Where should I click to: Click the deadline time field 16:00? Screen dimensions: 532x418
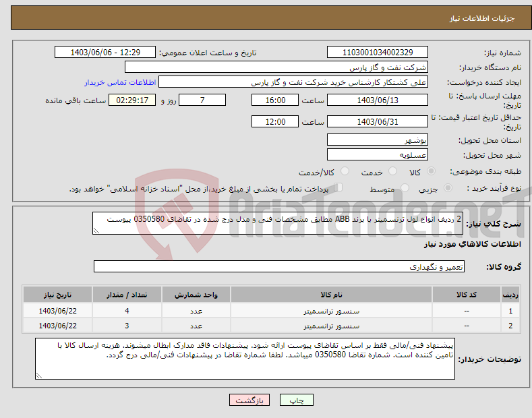[275, 100]
